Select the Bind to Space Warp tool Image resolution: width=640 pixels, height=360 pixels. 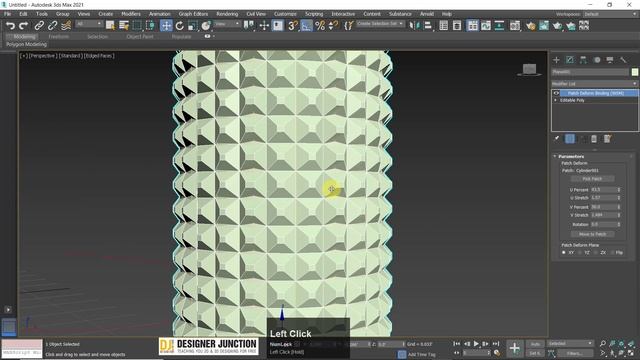click(x=66, y=26)
